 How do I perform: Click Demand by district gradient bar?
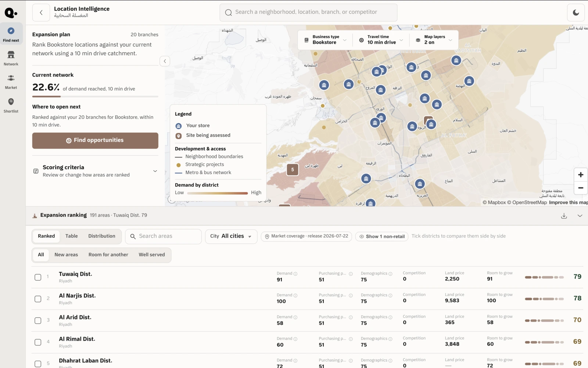point(217,193)
